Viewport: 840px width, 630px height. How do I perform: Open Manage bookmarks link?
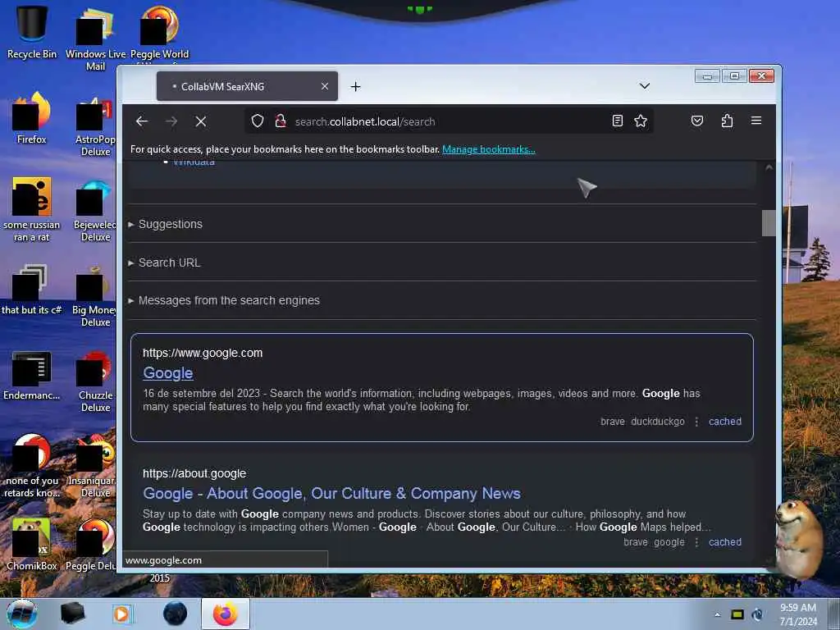click(x=489, y=149)
